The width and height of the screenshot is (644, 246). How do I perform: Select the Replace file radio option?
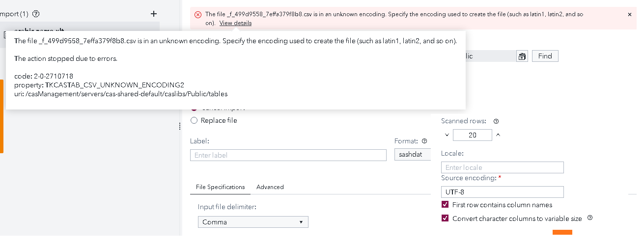tap(194, 120)
